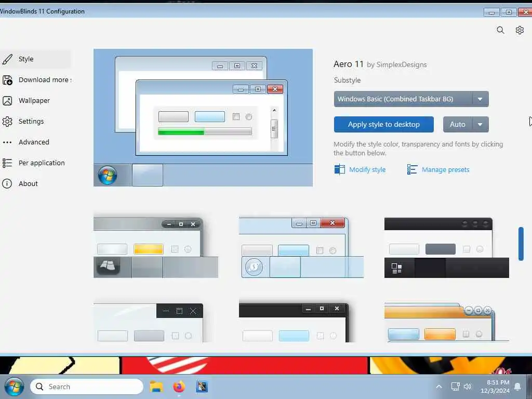Viewport: 532px width, 399px height.
Task: Click the volume speaker tray icon
Action: click(468, 387)
